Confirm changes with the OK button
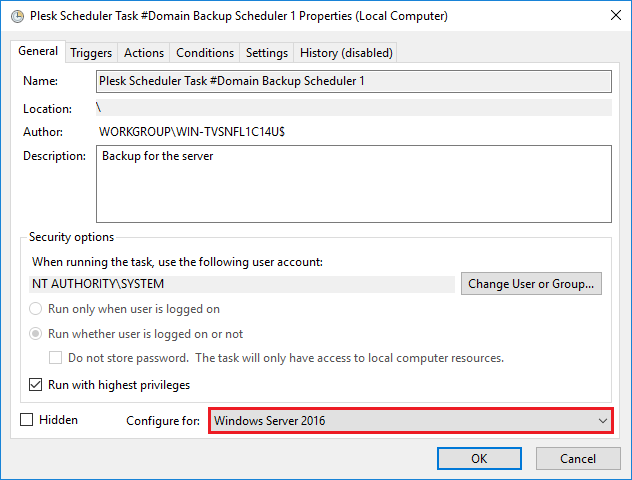632x480 pixels. (x=479, y=458)
